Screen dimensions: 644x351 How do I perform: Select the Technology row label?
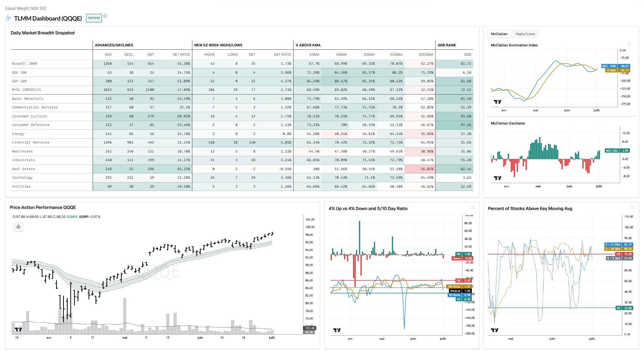(22, 178)
